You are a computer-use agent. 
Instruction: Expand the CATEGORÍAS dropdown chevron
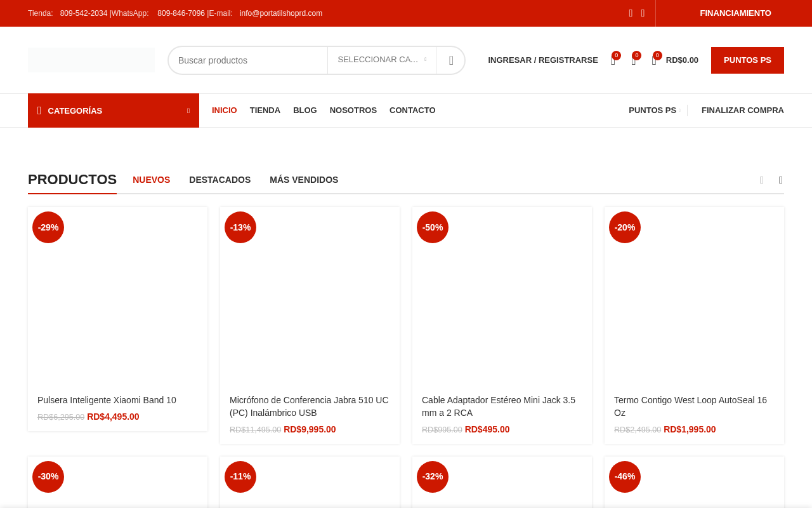click(188, 110)
